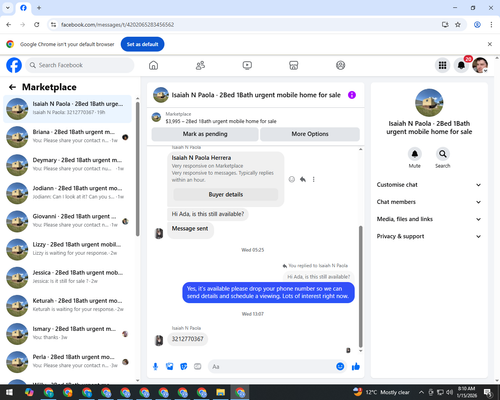Expand Privacy & support section
Screen dimensions: 500x400
click(x=429, y=236)
